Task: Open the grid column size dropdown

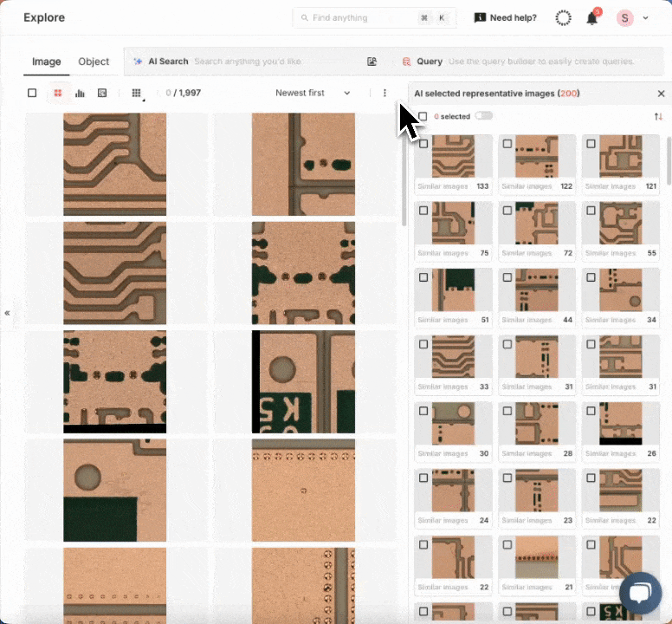Action: tap(137, 93)
